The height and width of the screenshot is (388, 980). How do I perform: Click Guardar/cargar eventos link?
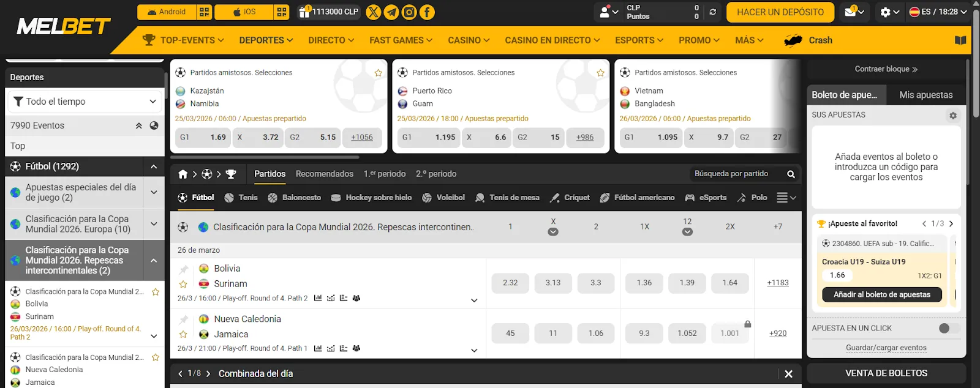[x=886, y=348]
